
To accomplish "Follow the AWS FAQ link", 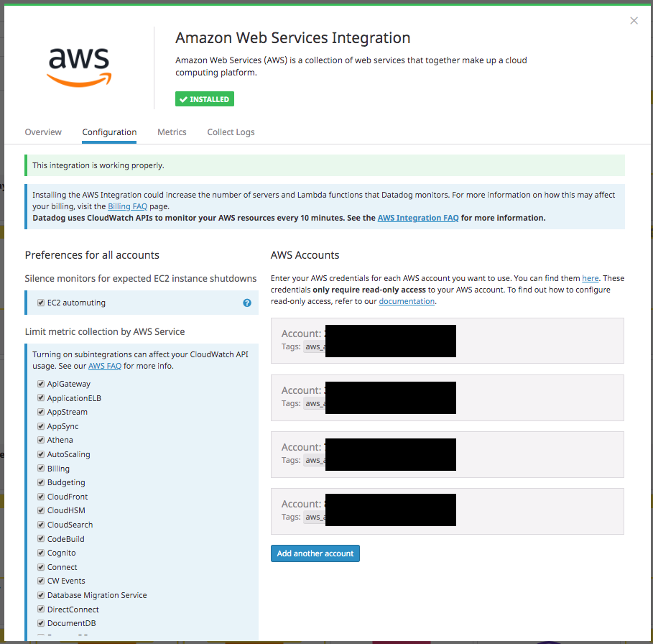I will (x=105, y=366).
